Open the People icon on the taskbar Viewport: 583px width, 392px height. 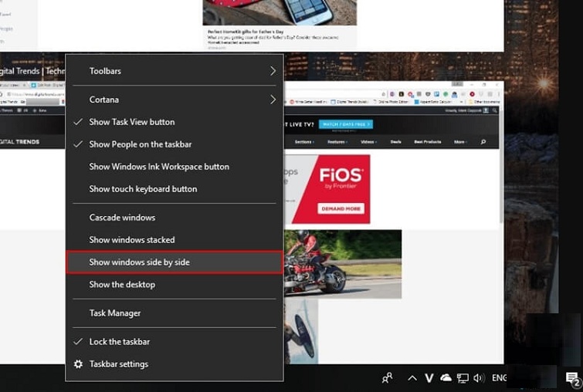[388, 378]
